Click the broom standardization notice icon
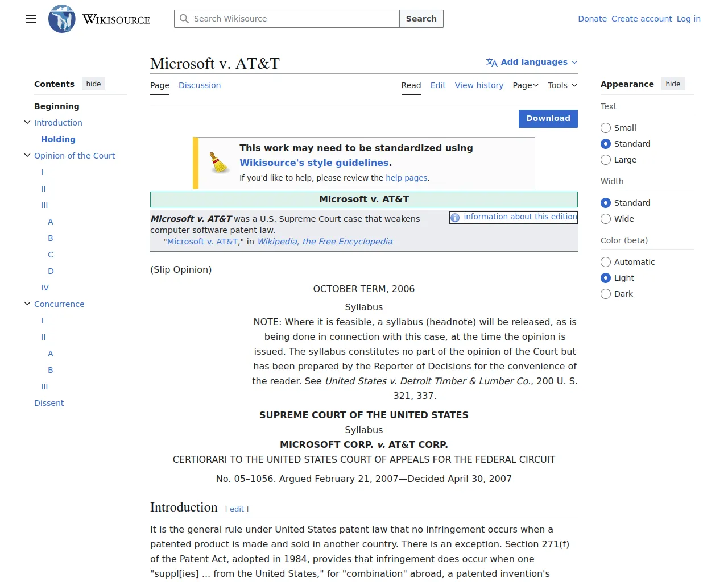This screenshot has width=728, height=582. point(219,163)
